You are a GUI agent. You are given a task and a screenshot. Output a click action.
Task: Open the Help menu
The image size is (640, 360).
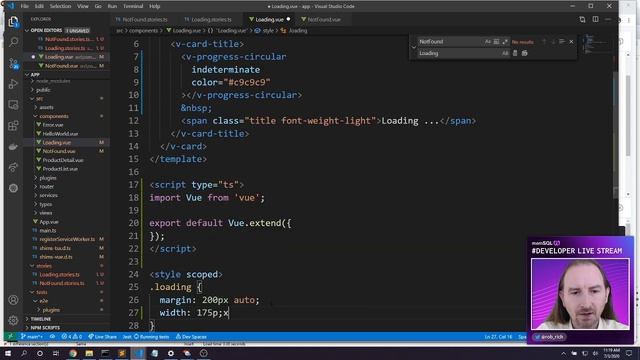pos(155,6)
